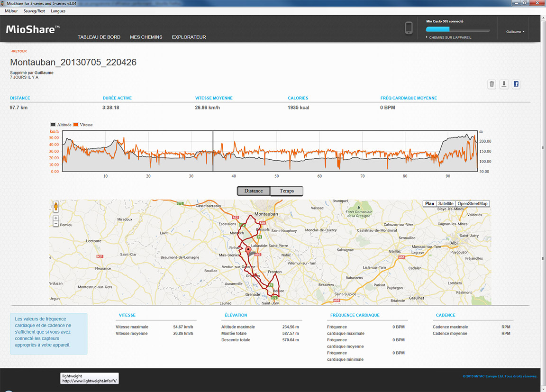Expand Chemins sur l'appareil
The height and width of the screenshot is (392, 546).
point(448,37)
